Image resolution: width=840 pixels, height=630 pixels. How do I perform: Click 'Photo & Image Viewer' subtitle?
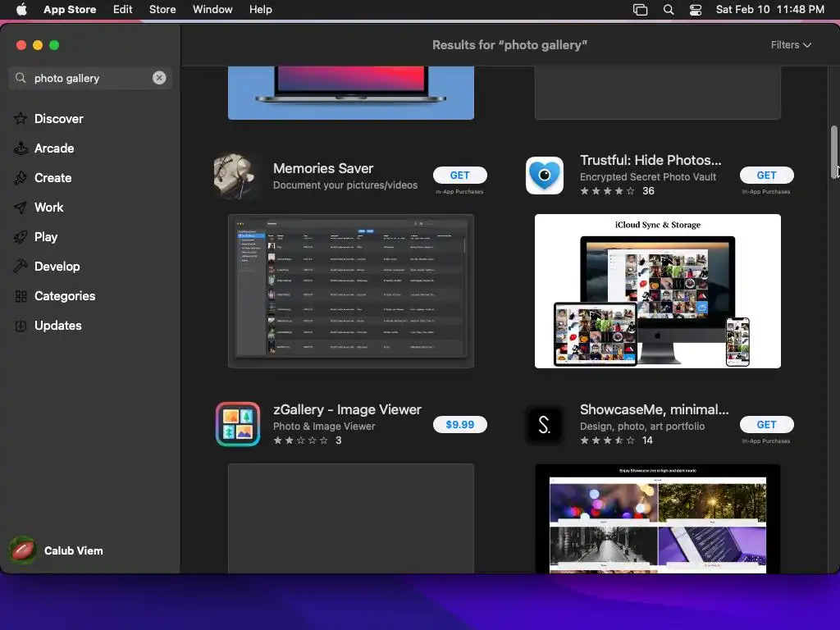coord(324,427)
